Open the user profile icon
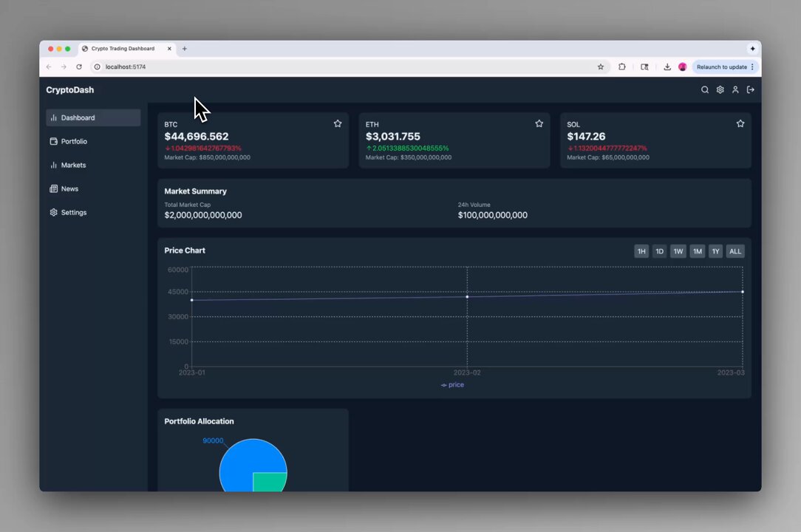Viewport: 801px width, 532px height. [735, 90]
